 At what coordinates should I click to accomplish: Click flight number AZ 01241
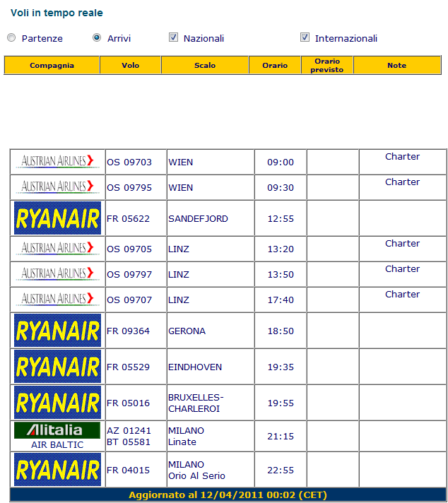pos(129,430)
